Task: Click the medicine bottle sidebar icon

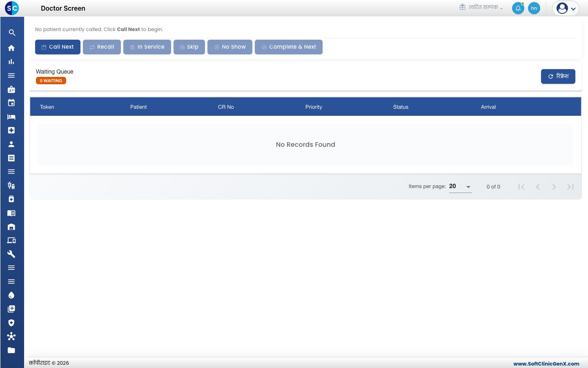Action: click(x=11, y=199)
